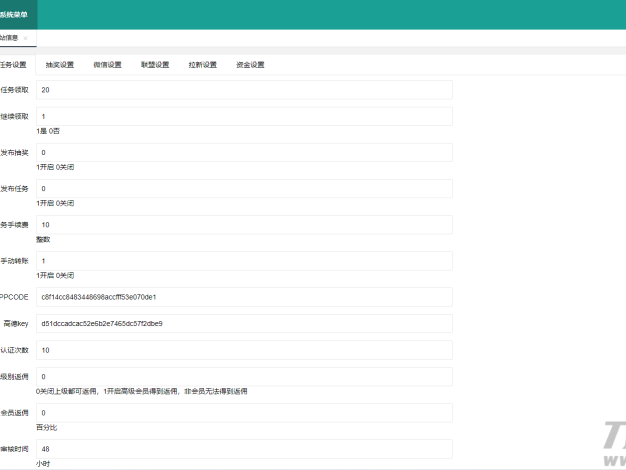Select the 发布任务 input field
This screenshot has height=470, width=626.
tap(244, 189)
